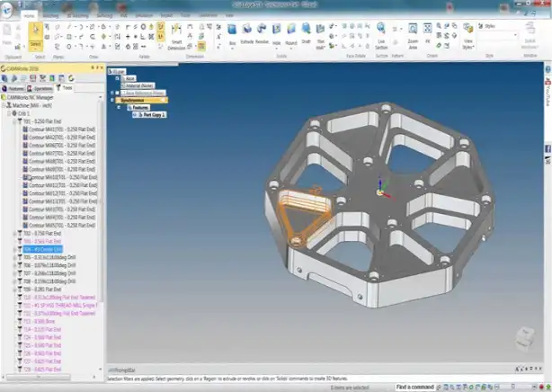This screenshot has width=552, height=392.
Task: Open the Live Section tool
Action: click(x=381, y=38)
